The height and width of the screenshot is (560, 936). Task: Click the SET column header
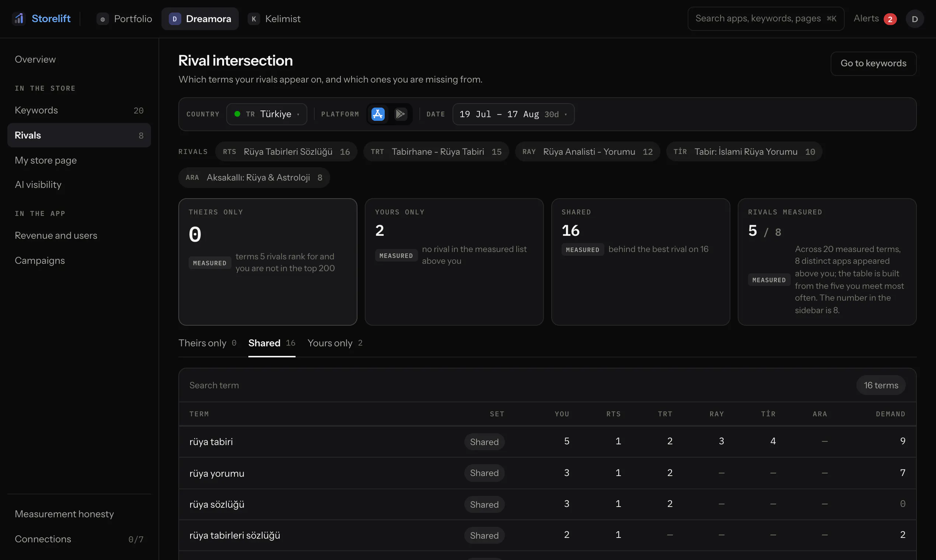point(497,414)
